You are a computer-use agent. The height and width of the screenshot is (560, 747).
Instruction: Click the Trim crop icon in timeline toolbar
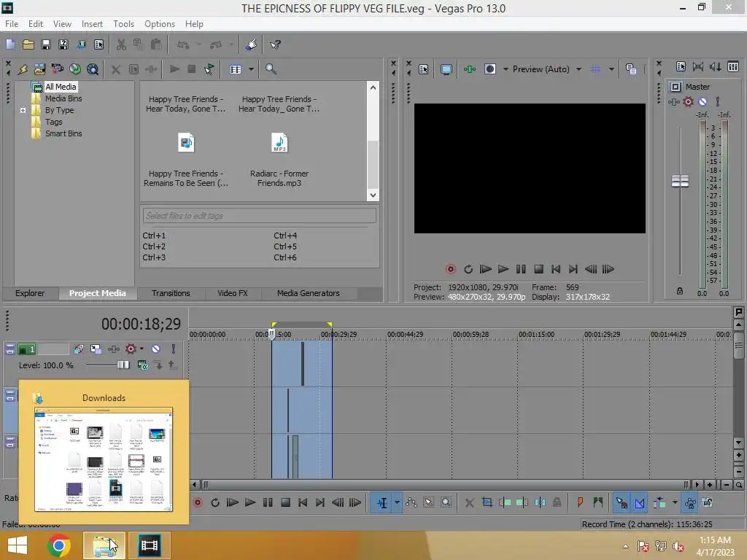point(487,502)
